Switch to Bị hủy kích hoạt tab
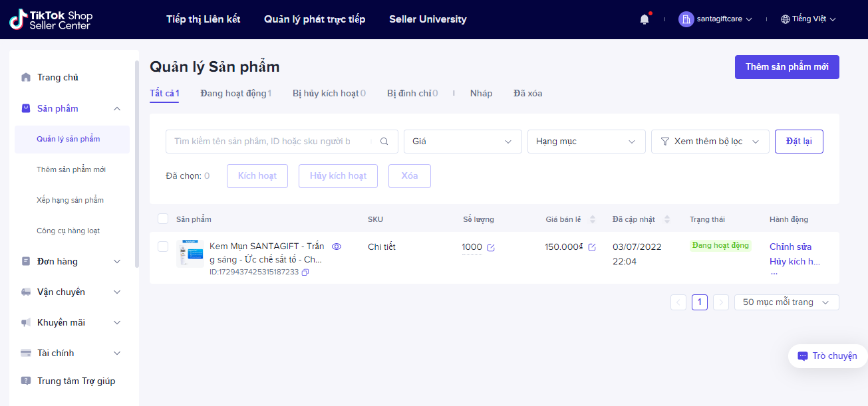 (x=329, y=93)
